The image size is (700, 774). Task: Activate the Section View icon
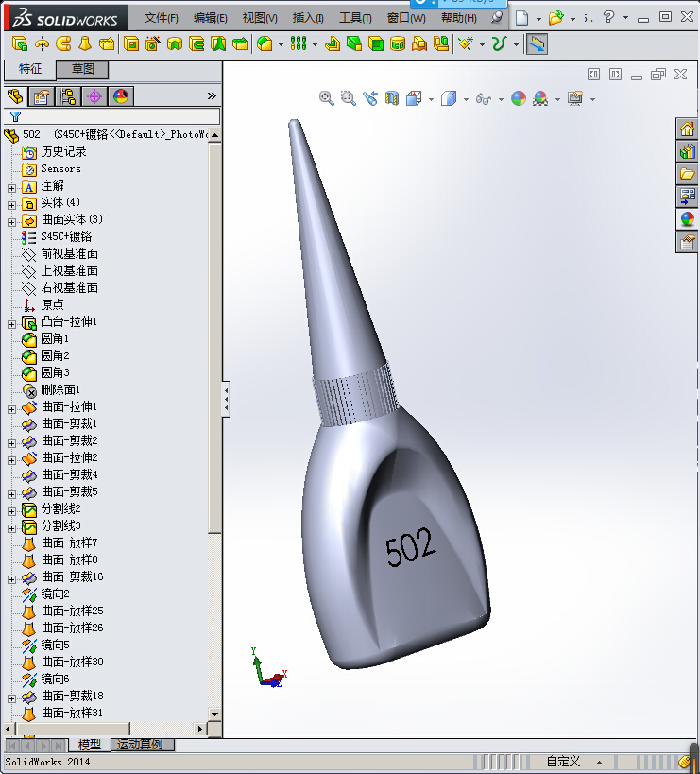pyautogui.click(x=392, y=98)
